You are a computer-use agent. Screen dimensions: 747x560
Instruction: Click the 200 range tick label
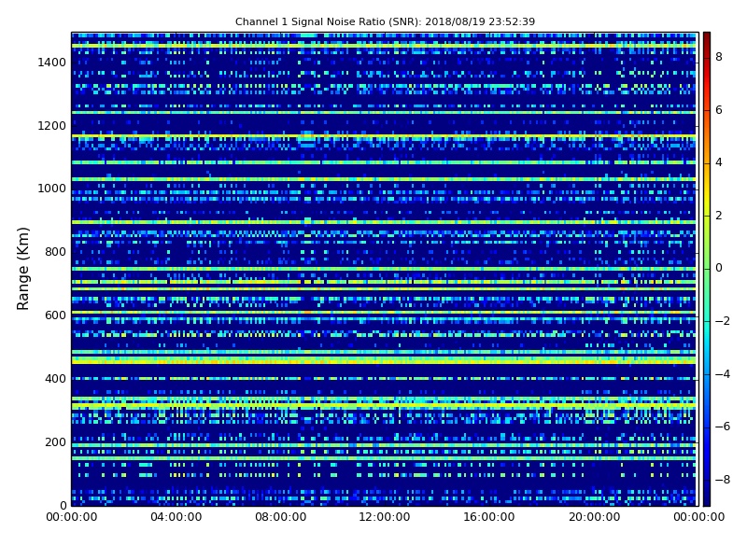pos(55,441)
